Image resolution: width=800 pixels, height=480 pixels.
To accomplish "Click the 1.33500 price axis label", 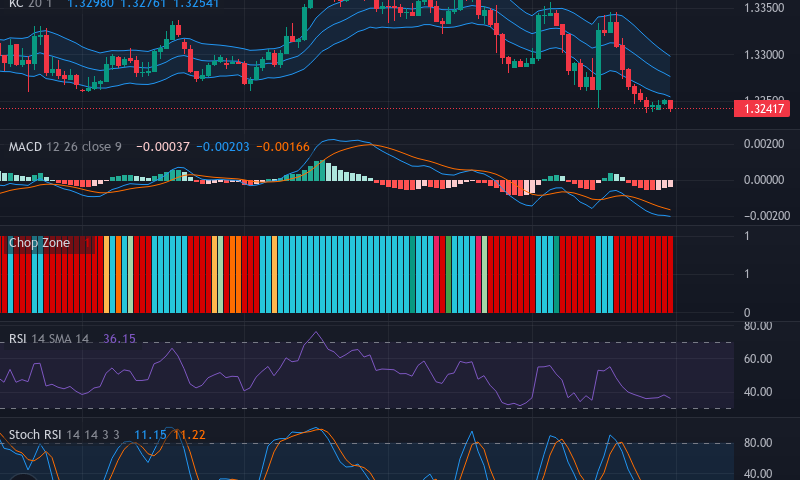I will point(764,8).
